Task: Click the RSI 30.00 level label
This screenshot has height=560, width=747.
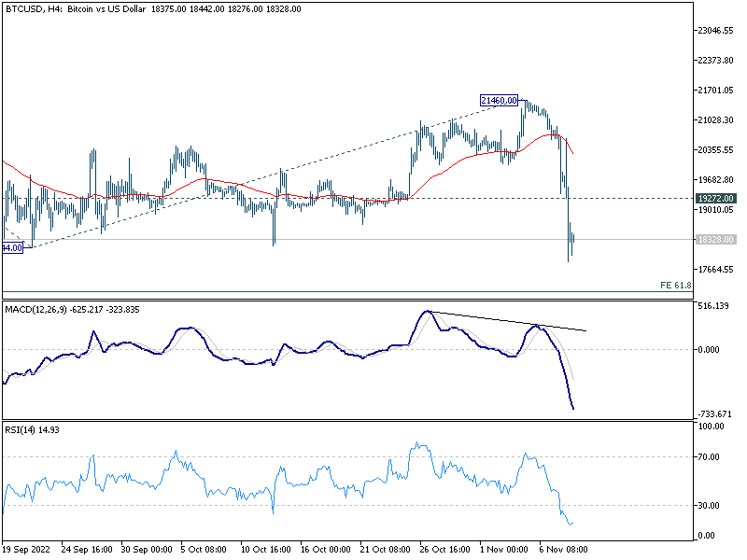Action: pos(709,506)
